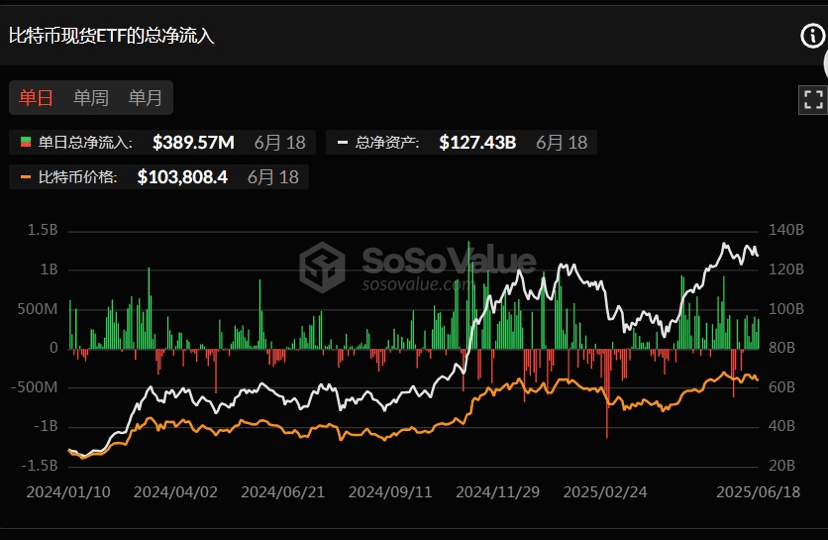The width and height of the screenshot is (828, 540).
Task: Click the $389.57M net inflow value
Action: tap(193, 143)
